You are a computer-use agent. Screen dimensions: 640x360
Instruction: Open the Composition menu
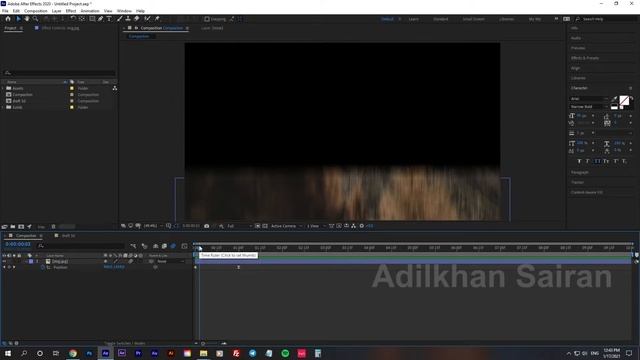36,11
